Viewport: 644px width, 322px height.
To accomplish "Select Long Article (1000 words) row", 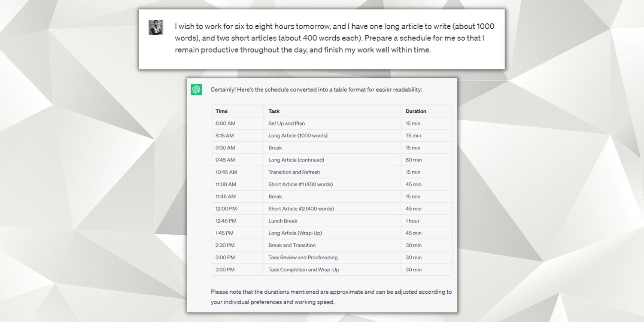I will (x=298, y=136).
